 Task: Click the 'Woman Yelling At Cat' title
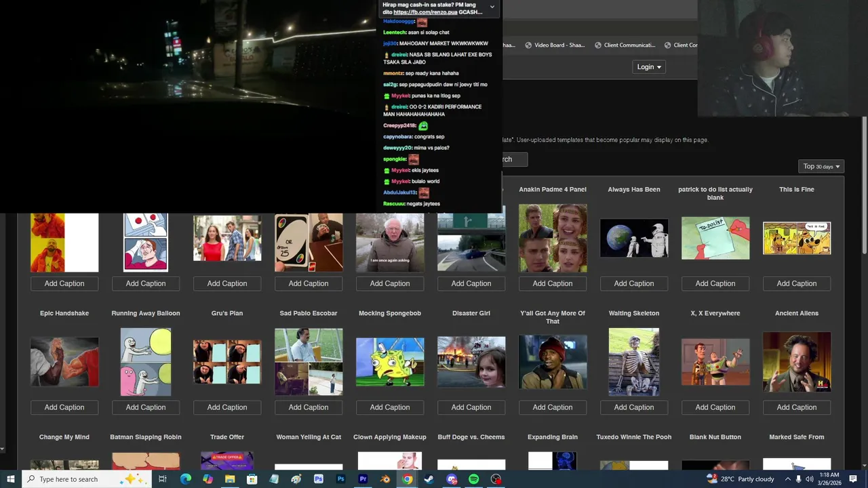309,437
